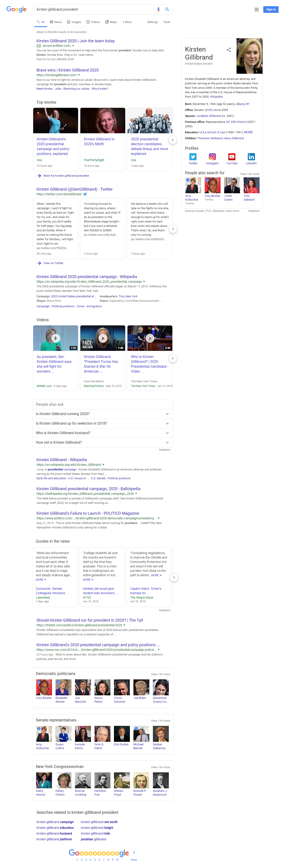281x868 pixels.
Task: Click the arrow beside View on Twitter
Action: click(39, 263)
